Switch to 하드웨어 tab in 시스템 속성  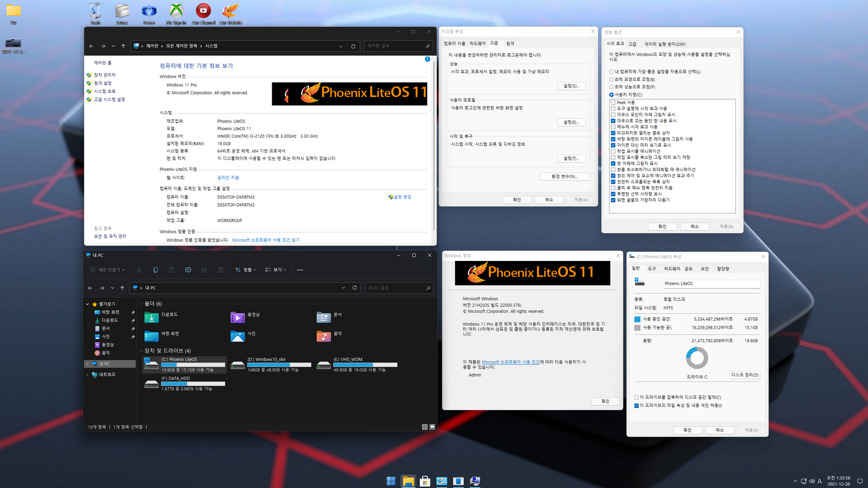click(477, 44)
